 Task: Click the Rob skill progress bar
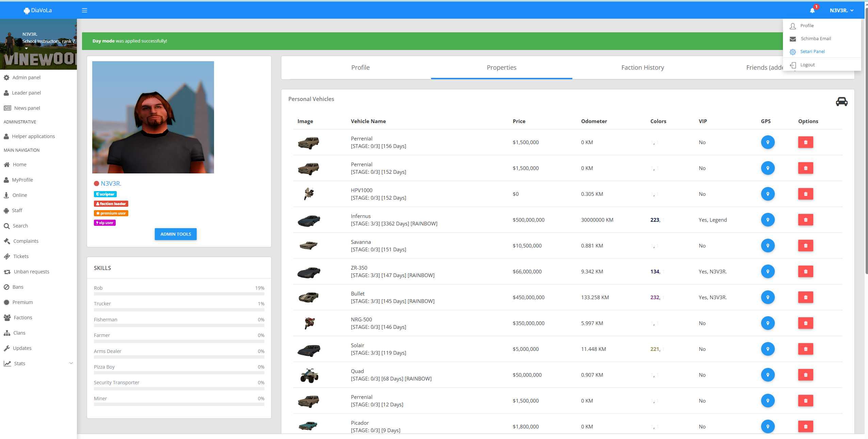(x=179, y=294)
